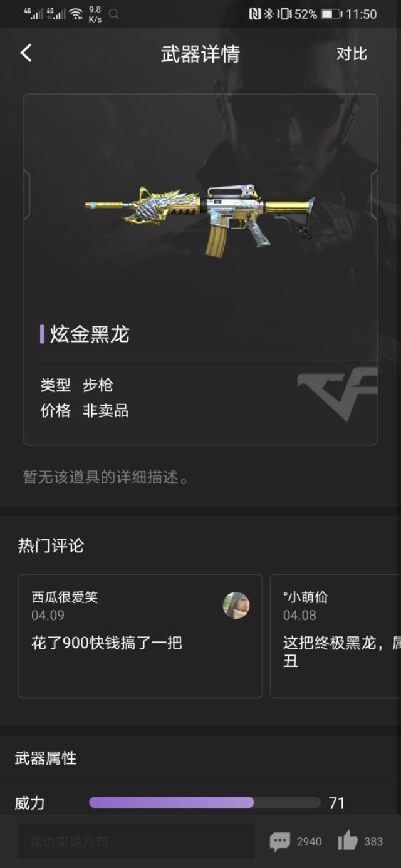Tap the 2940 comment count
The height and width of the screenshot is (868, 401).
[309, 842]
